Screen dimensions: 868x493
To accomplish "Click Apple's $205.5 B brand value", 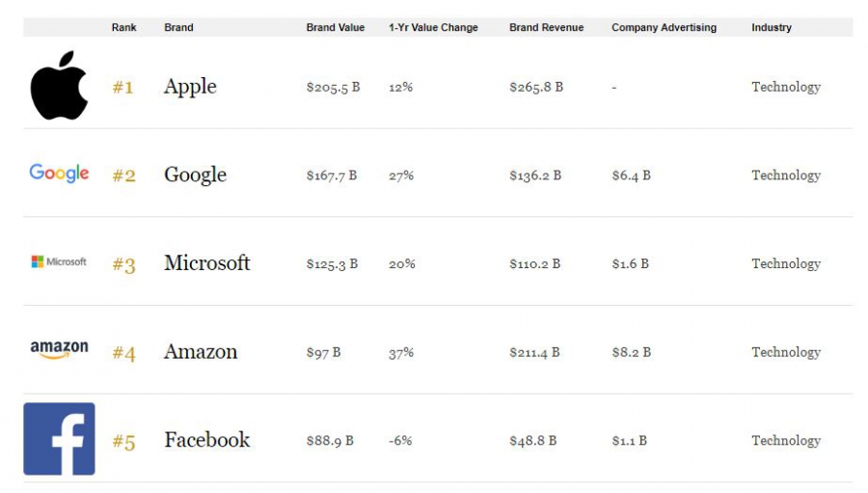I will (333, 87).
